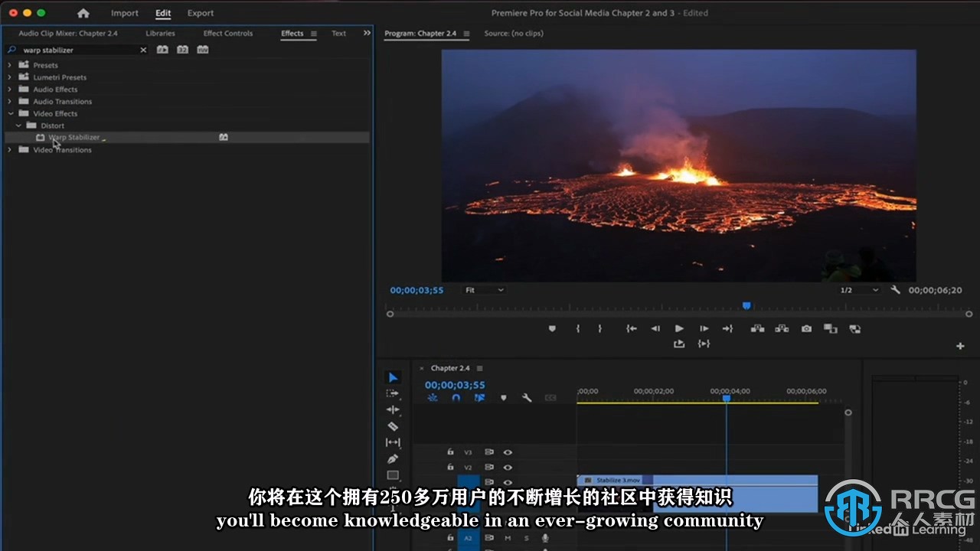Screen dimensions: 980x551
Task: Expand the Audio Effects folder
Action: (9, 90)
